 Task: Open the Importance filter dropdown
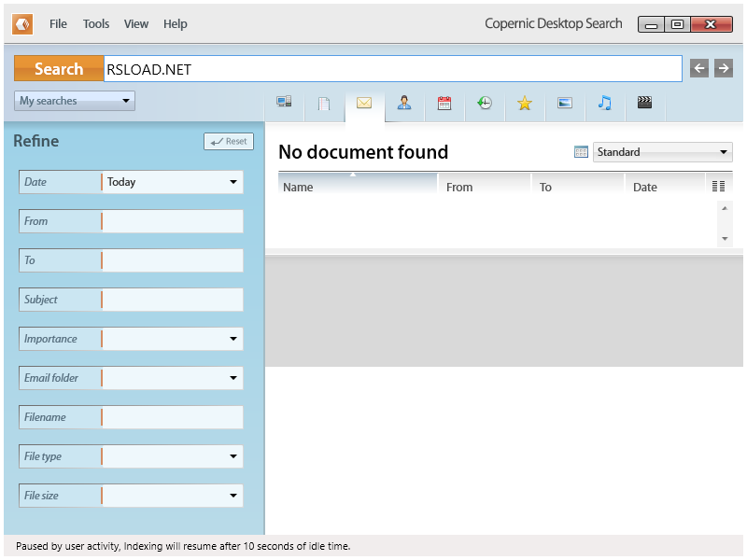coord(173,339)
